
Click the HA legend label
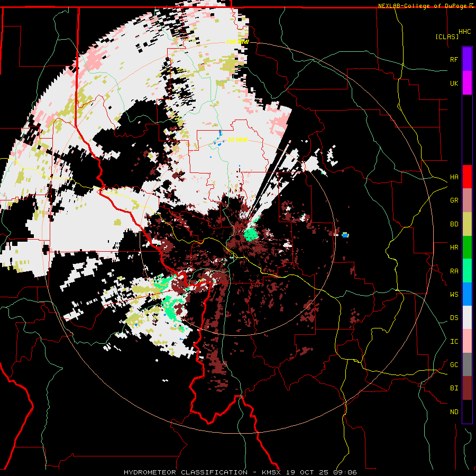click(454, 177)
